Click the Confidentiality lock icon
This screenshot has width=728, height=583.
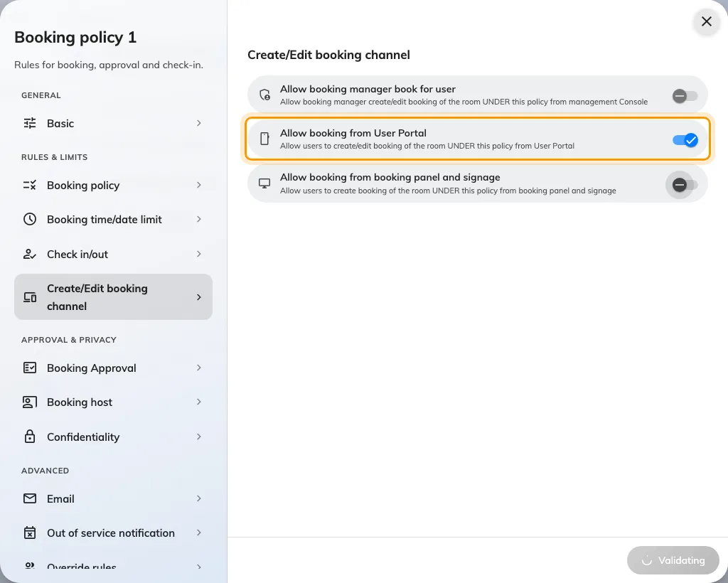coord(30,437)
